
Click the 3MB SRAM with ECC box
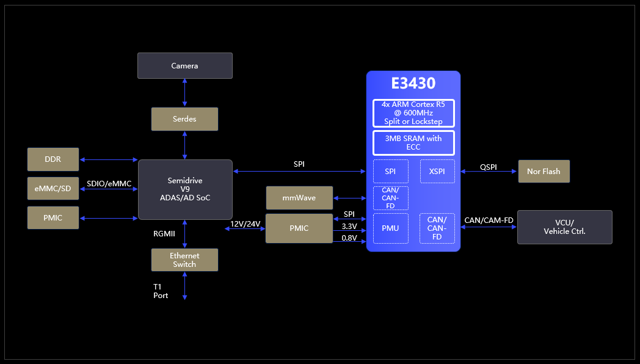[x=413, y=143]
